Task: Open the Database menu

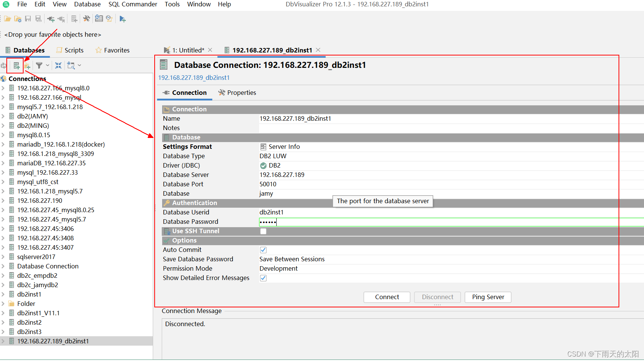Action: pos(87,4)
